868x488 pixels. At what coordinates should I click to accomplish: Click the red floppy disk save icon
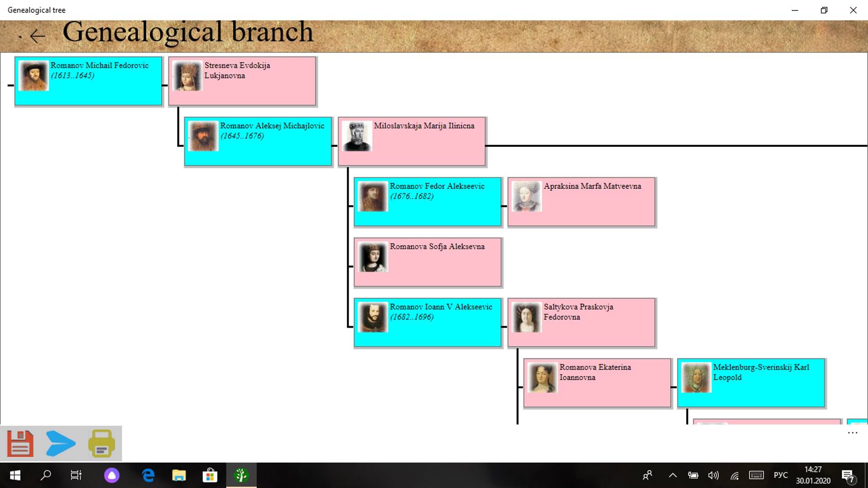click(x=20, y=443)
